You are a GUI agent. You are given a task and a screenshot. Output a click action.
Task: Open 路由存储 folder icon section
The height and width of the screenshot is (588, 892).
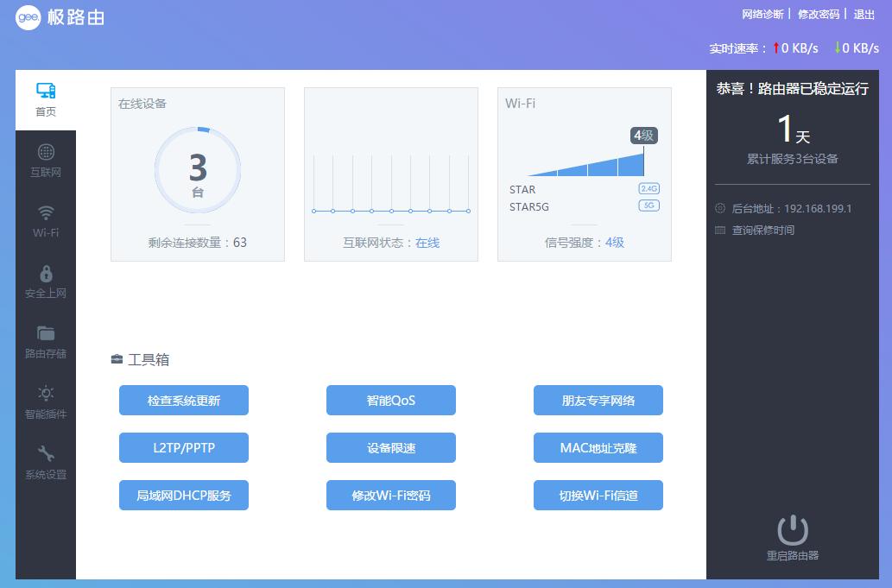pyautogui.click(x=46, y=334)
